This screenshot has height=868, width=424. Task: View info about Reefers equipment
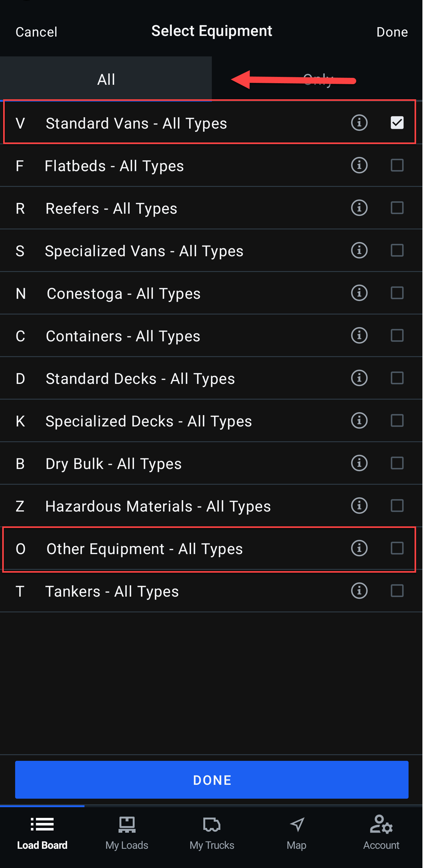click(x=359, y=208)
